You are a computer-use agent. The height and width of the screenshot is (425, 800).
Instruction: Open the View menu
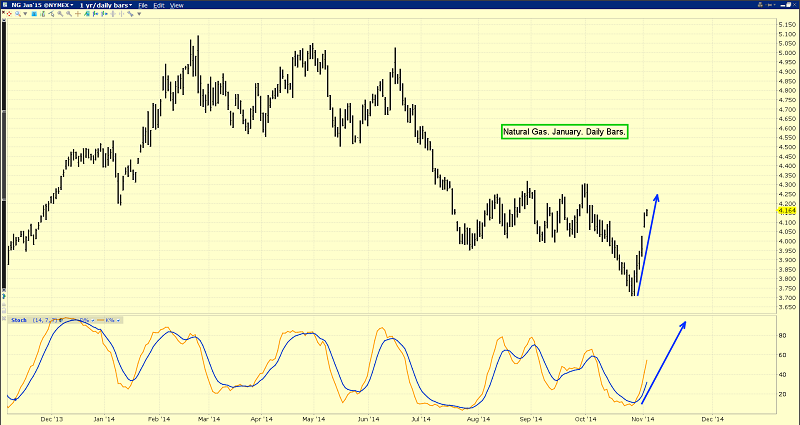pos(177,5)
